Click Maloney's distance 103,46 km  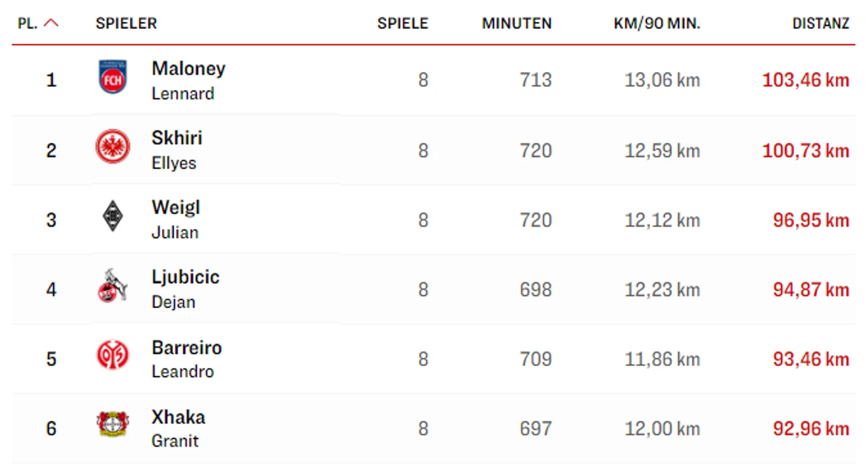(806, 80)
